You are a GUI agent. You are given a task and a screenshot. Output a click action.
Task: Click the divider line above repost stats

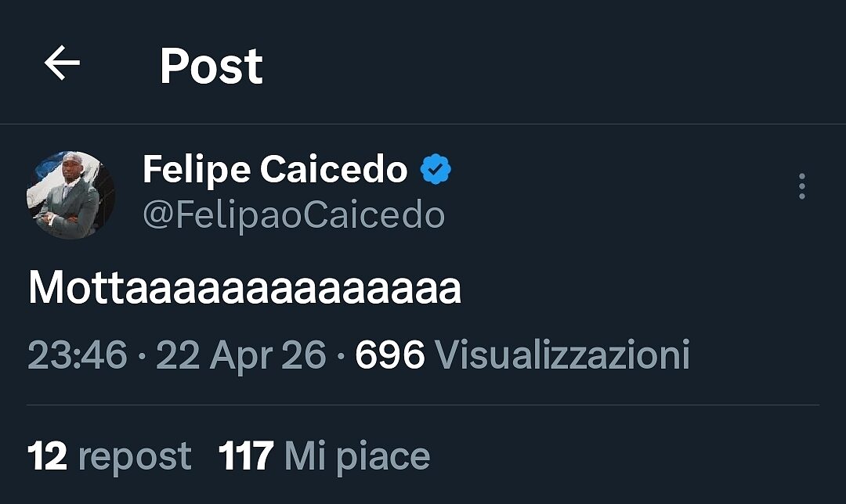point(423,405)
